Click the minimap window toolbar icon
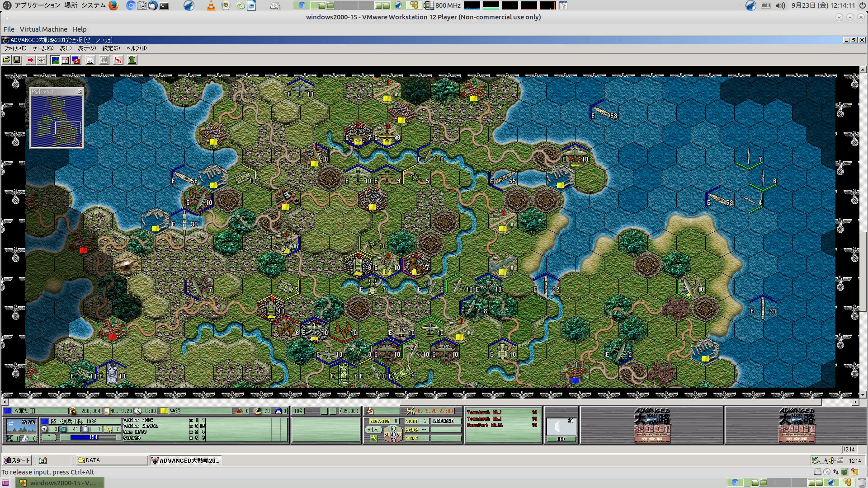Screen dimensions: 868x488 66,60
